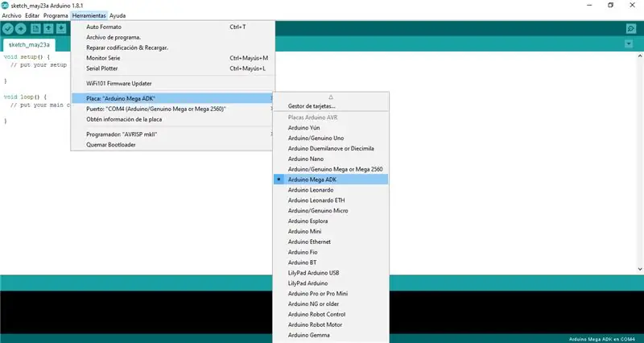The image size is (644, 343).
Task: Select Arduino Duemilanove or Diecimila
Action: (x=331, y=148)
